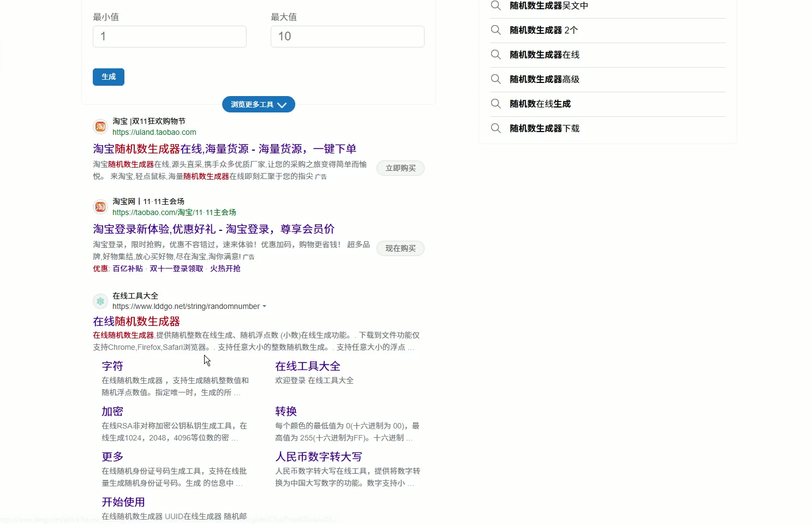Image resolution: width=812 pixels, height=524 pixels.
Task: Click search icon beside 随机数生成器 2个
Action: (x=495, y=30)
